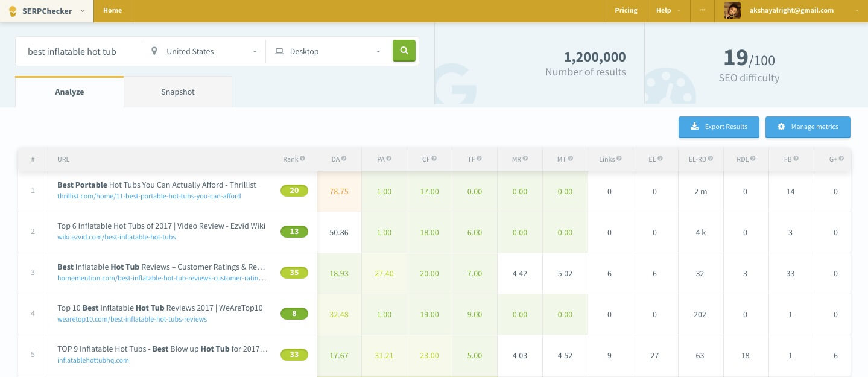The height and width of the screenshot is (377, 868).
Task: Click the help icon beside EL-RD column
Action: [711, 159]
